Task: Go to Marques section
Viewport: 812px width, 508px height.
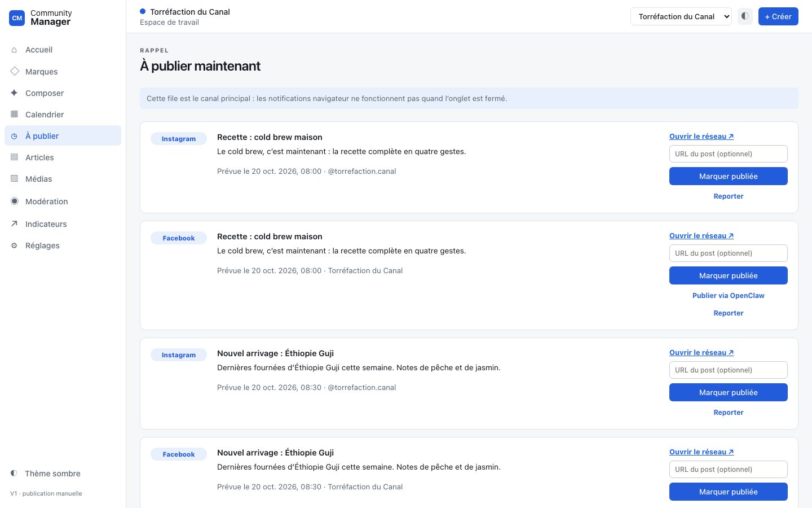Action: point(63,72)
